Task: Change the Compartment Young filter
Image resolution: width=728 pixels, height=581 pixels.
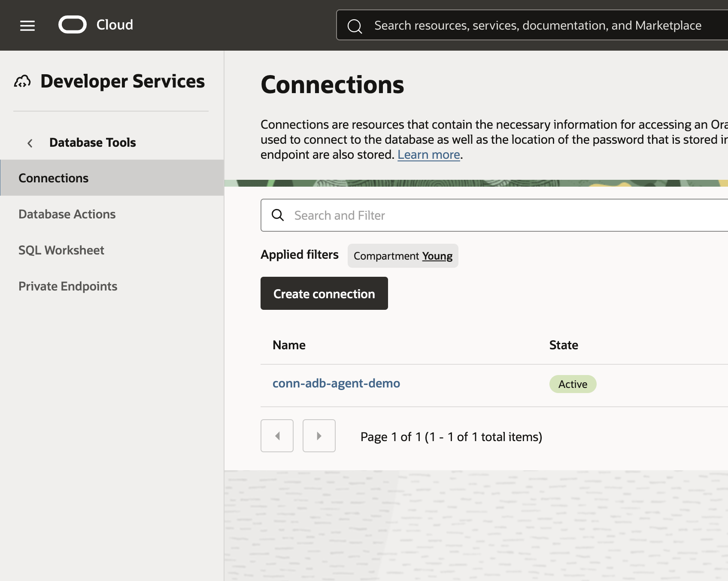Action: tap(437, 256)
